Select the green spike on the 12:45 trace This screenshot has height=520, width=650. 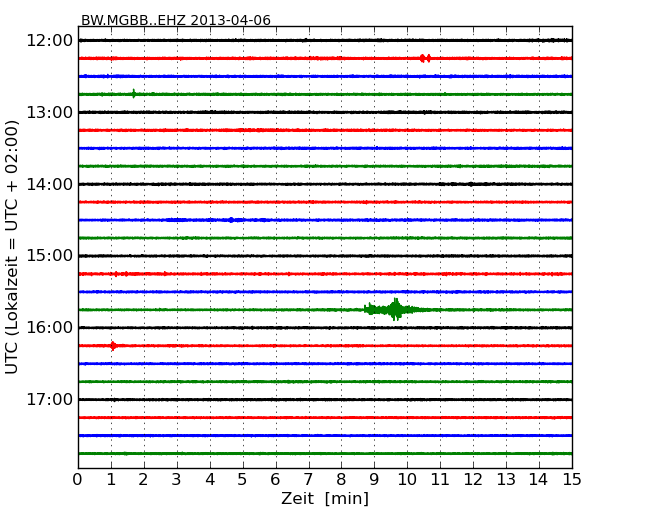[133, 94]
